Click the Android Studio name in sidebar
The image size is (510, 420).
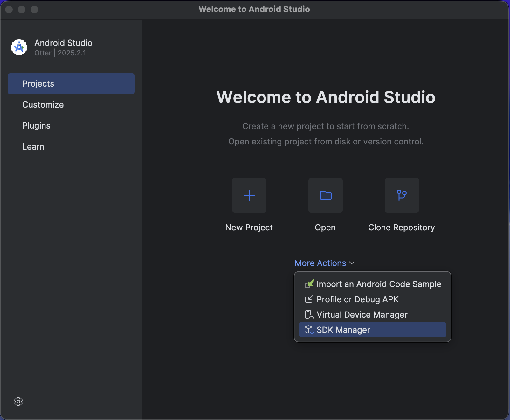(x=63, y=43)
